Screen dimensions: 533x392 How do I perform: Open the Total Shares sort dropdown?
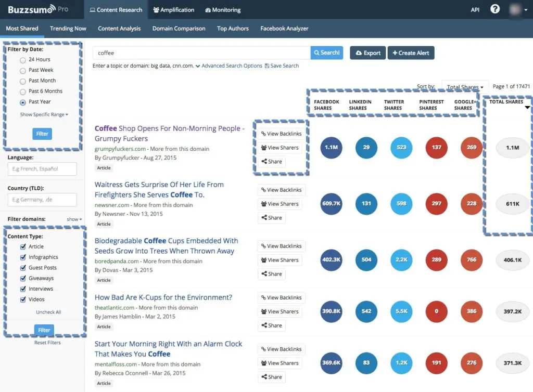tap(465, 87)
